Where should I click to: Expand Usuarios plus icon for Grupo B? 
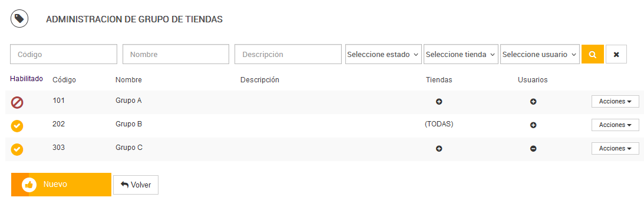(533, 125)
